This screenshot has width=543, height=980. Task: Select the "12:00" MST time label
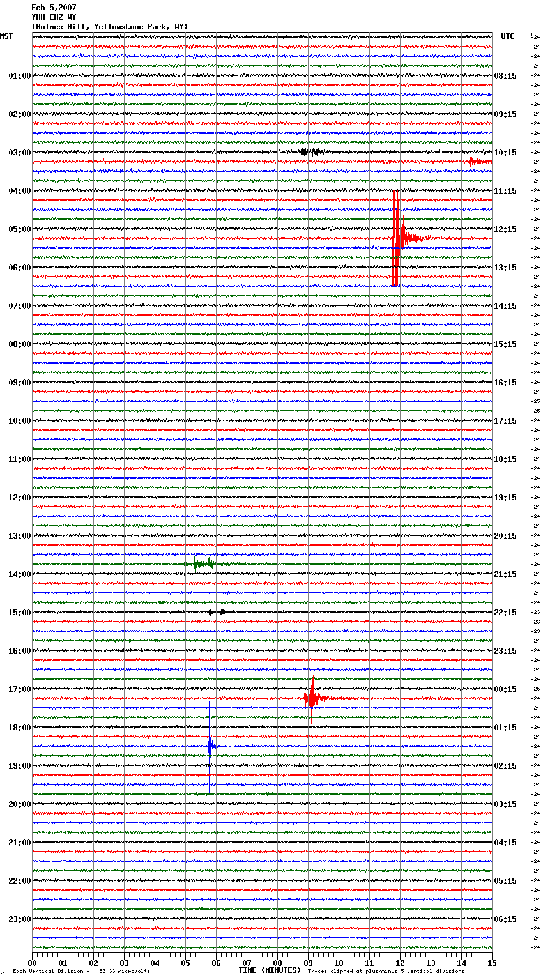[20, 498]
